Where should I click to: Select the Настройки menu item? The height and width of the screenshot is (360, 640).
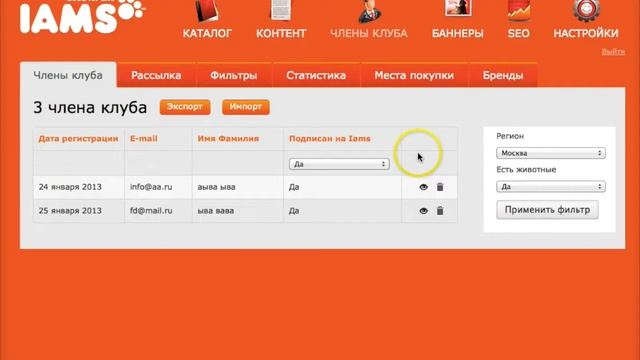click(x=586, y=33)
